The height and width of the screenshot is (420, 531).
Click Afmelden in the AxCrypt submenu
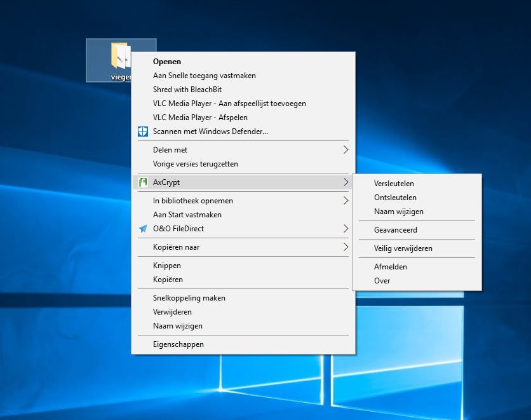[x=390, y=267]
